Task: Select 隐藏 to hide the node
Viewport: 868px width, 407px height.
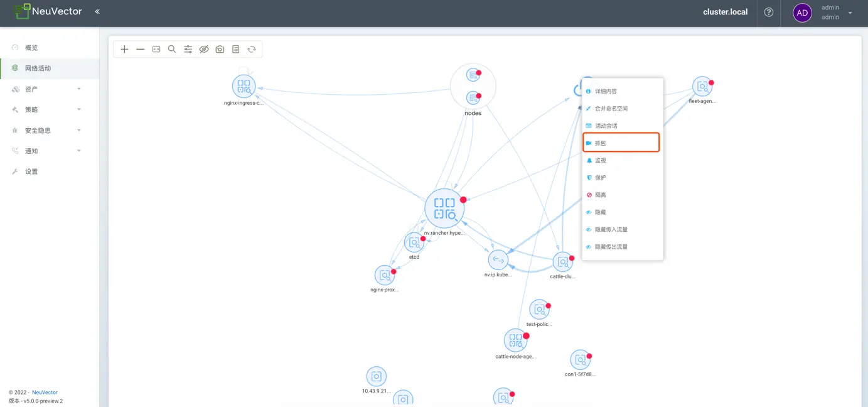Action: 601,212
